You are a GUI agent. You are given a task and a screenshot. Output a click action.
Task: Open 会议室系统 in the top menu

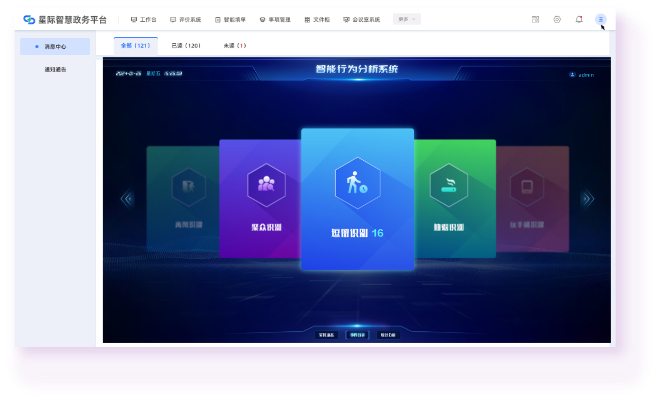[x=362, y=19]
